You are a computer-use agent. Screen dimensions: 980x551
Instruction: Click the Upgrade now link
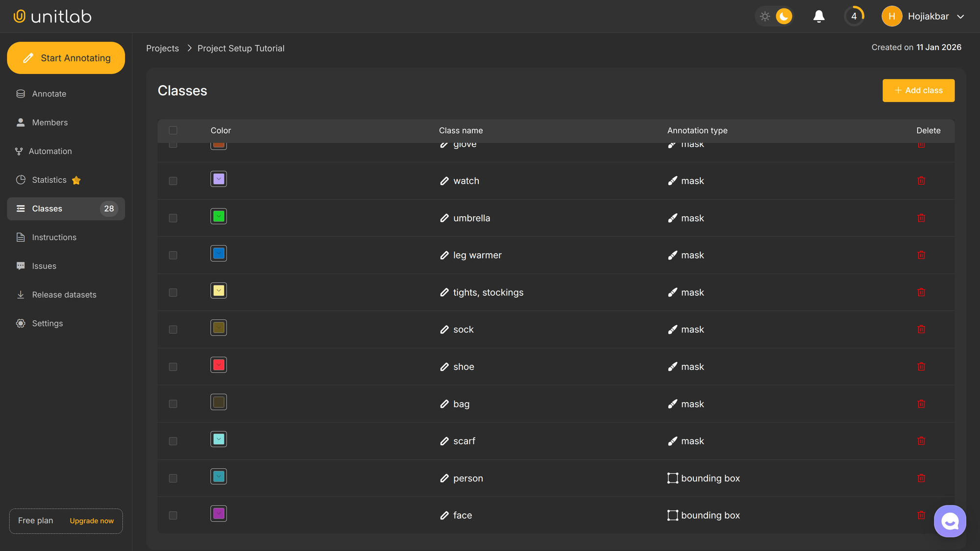coord(91,521)
